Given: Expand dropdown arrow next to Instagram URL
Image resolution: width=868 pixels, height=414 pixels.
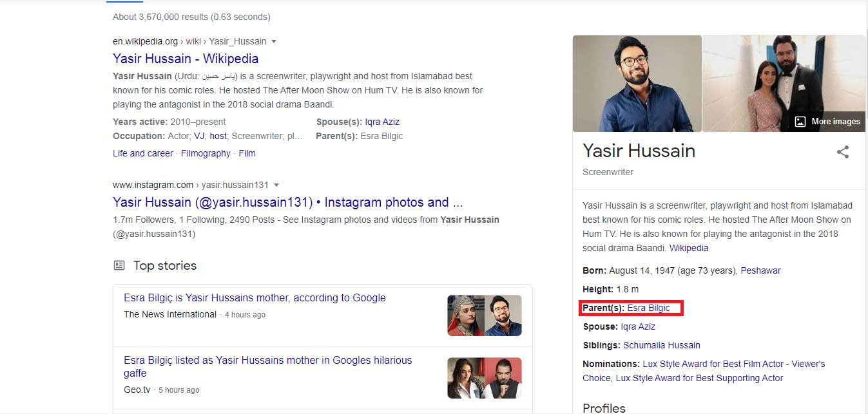Looking at the screenshot, I should (x=276, y=185).
